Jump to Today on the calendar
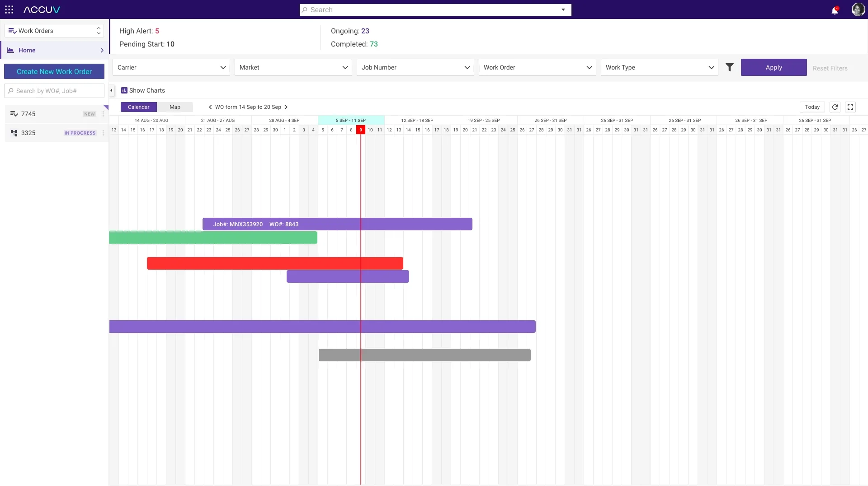 [812, 107]
